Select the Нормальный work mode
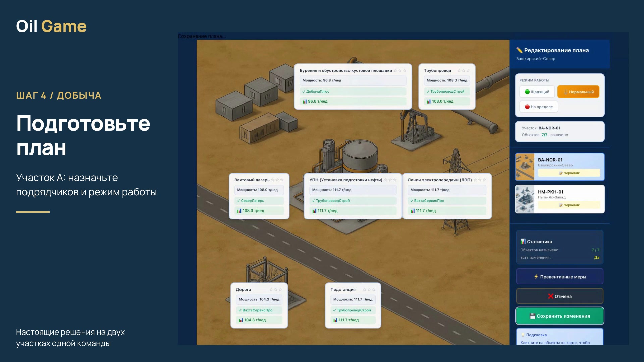Image resolution: width=644 pixels, height=362 pixels. (x=578, y=92)
